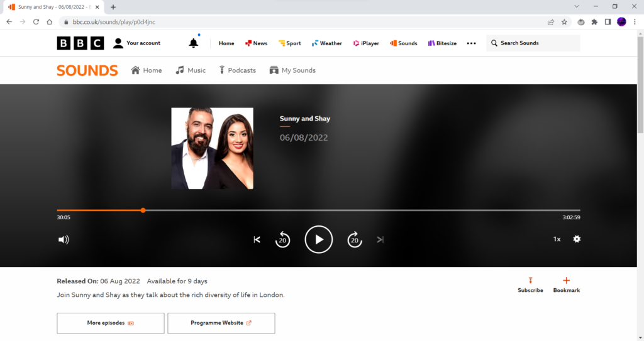Skip to the next track

(x=380, y=240)
